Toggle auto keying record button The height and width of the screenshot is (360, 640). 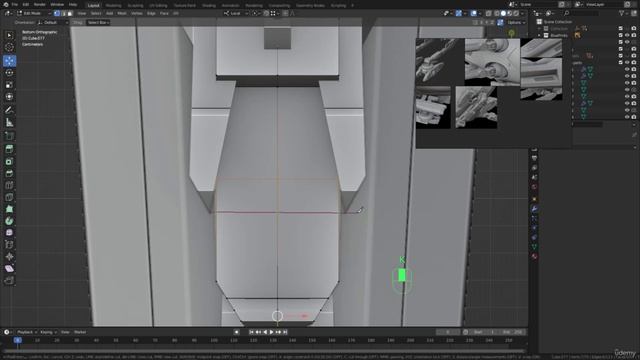coord(236,332)
